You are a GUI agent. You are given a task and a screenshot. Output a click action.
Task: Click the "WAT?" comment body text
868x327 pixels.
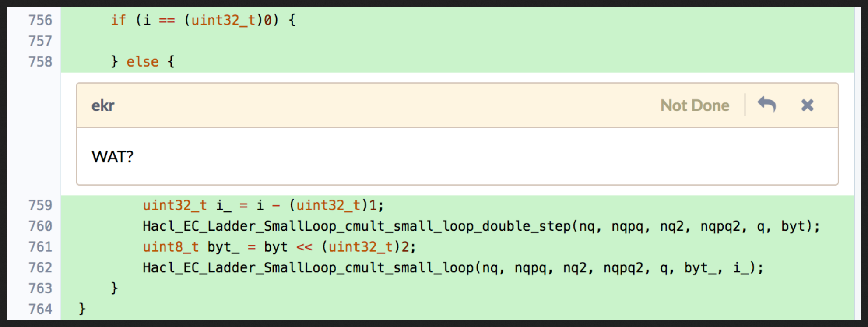[x=112, y=157]
